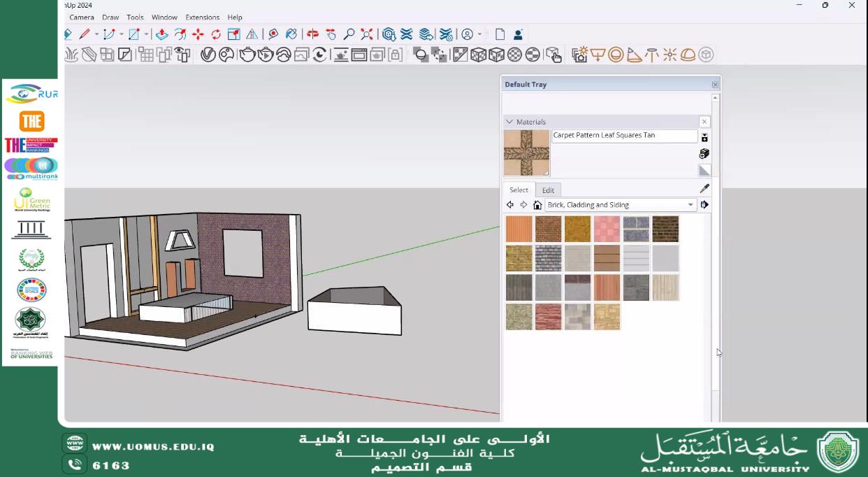868x477 pixels.
Task: Click the back navigation arrow in Materials
Action: [x=509, y=204]
